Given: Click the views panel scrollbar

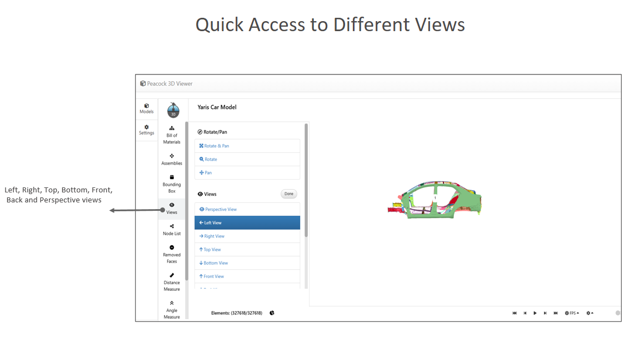Looking at the screenshot, I should [x=306, y=181].
